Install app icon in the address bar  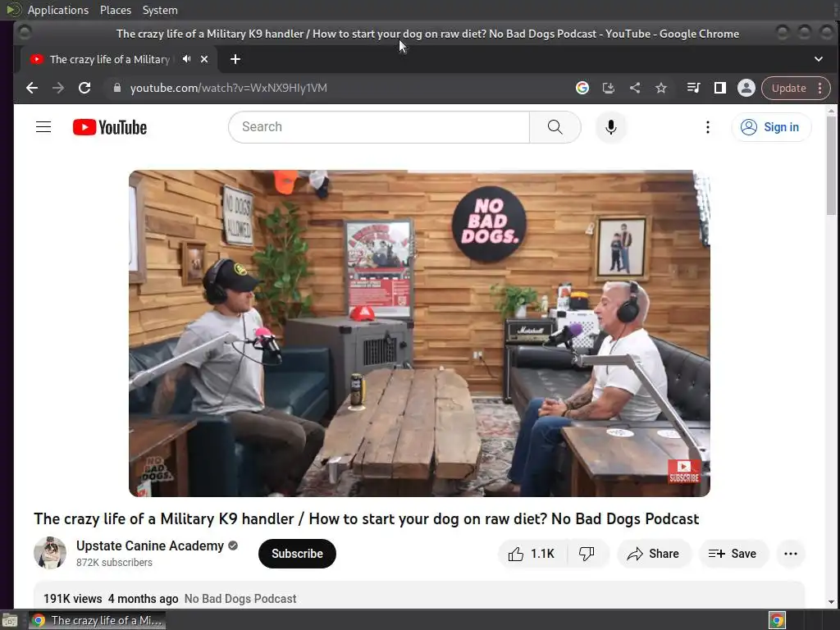click(x=609, y=88)
